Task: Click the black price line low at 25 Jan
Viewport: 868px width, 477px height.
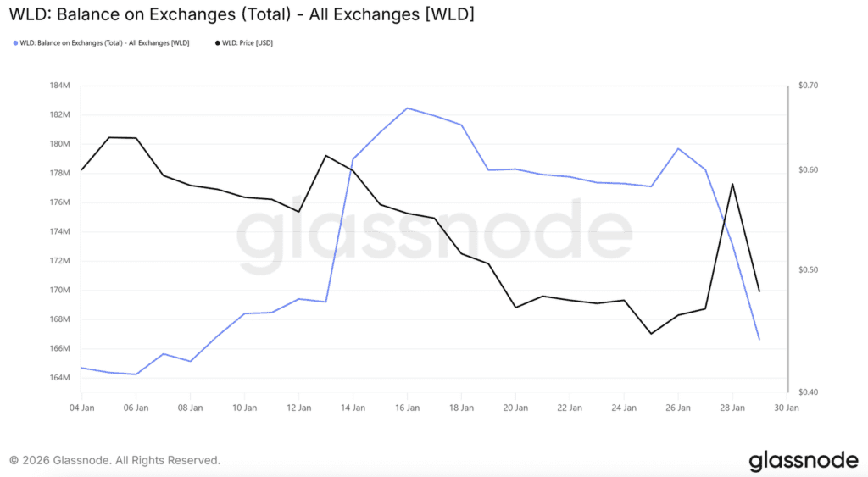Action: (651, 333)
